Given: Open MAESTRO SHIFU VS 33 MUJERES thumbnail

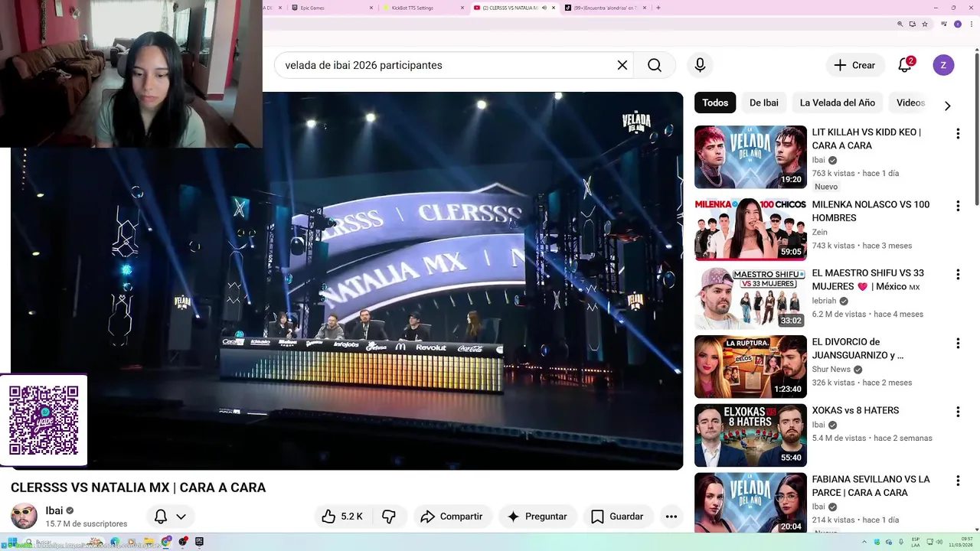Looking at the screenshot, I should [750, 298].
